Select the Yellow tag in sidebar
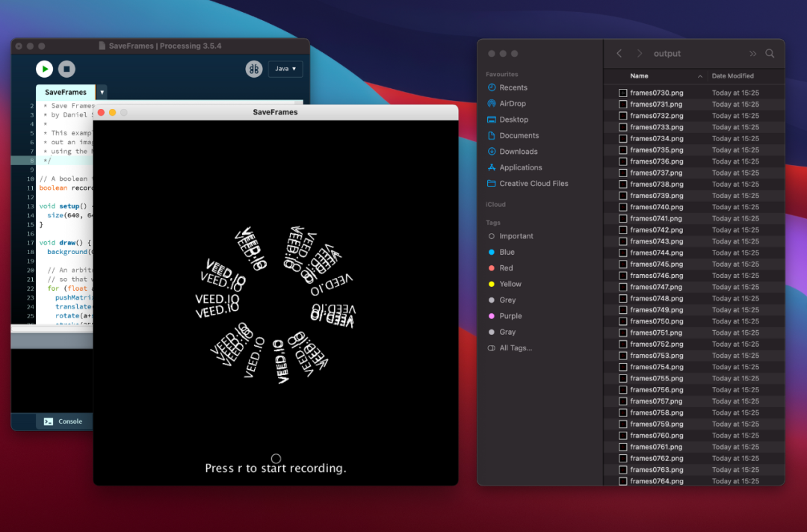The height and width of the screenshot is (532, 807). point(504,284)
